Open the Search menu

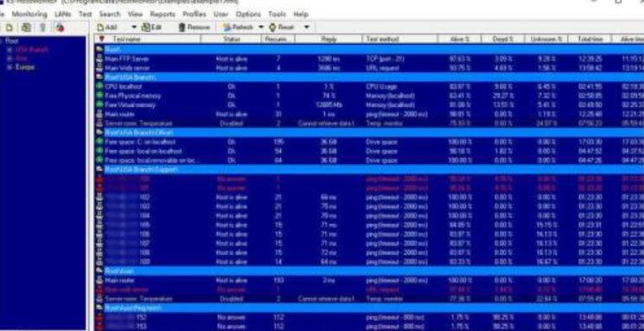[x=110, y=14]
